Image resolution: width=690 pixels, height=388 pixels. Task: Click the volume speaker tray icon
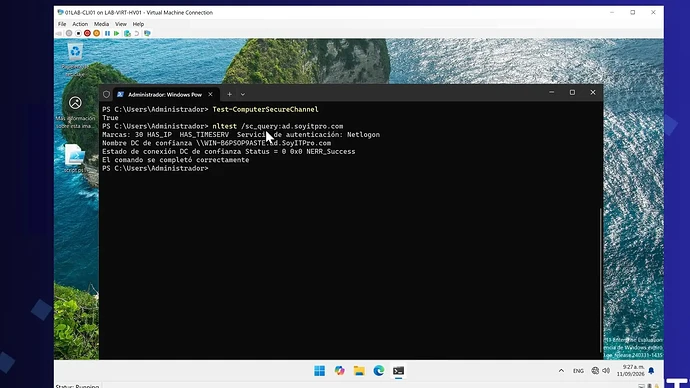click(x=606, y=371)
